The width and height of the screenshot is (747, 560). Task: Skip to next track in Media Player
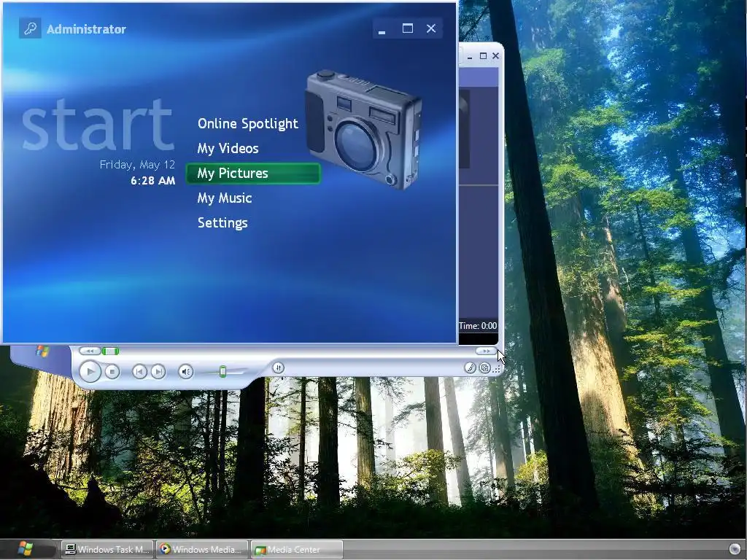point(158,371)
